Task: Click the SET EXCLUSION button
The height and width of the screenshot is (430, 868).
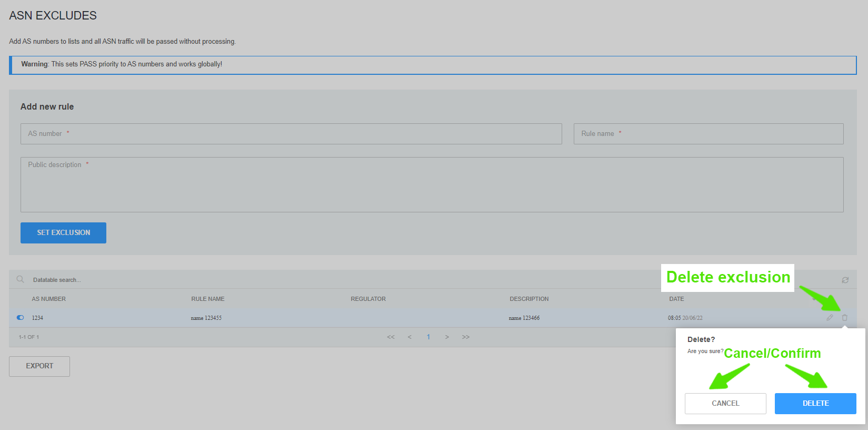Action: click(x=63, y=233)
